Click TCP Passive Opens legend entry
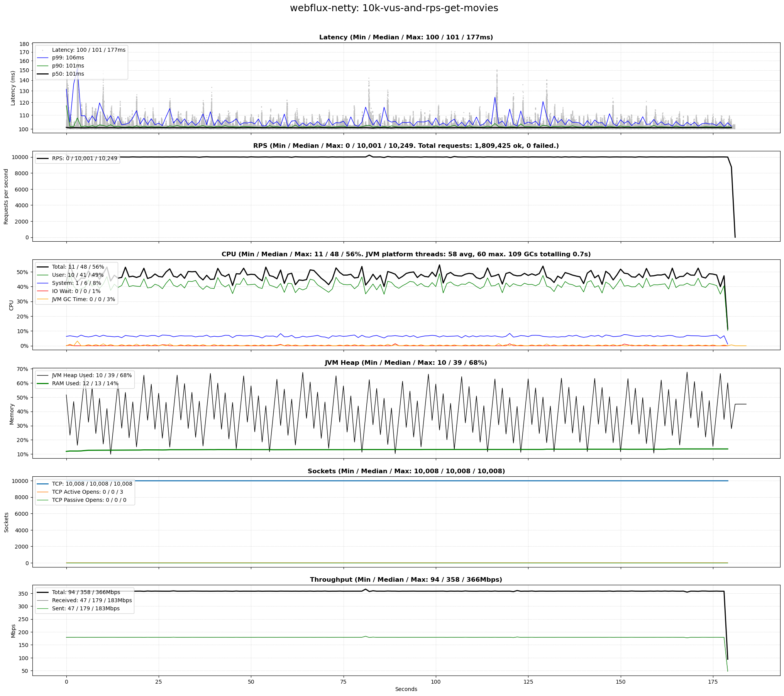Image resolution: width=784 pixels, height=696 pixels. (89, 500)
